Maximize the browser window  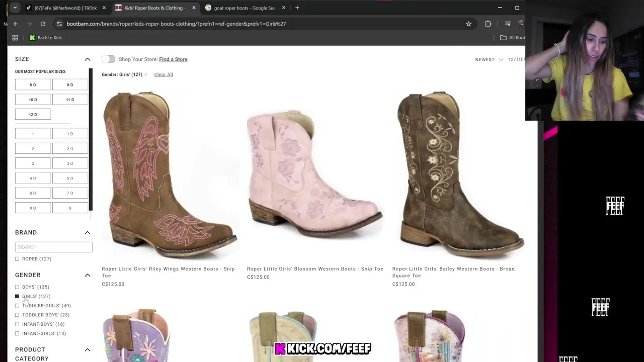coord(517,8)
